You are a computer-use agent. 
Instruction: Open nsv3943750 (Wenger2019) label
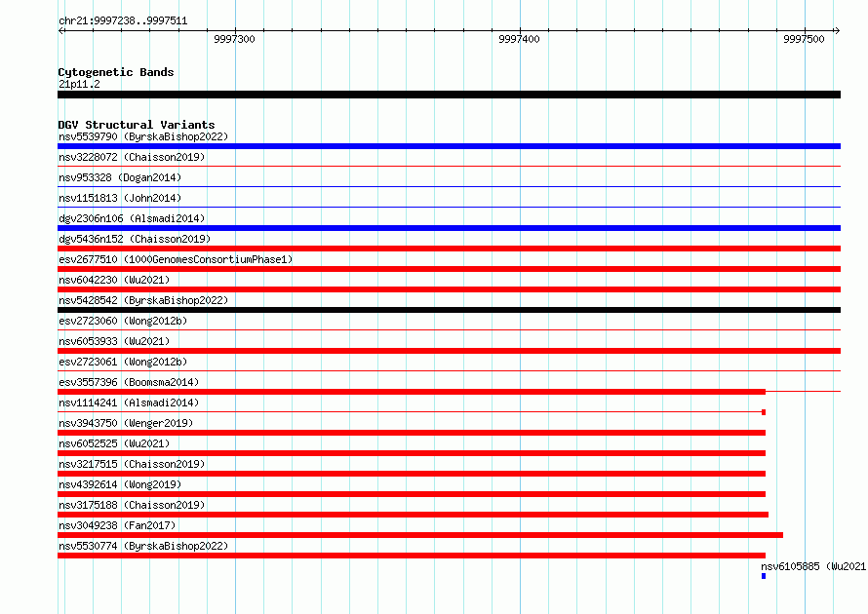click(126, 423)
